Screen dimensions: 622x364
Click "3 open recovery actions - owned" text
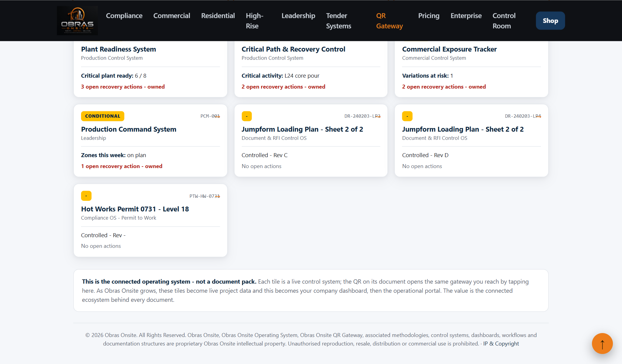click(x=123, y=87)
